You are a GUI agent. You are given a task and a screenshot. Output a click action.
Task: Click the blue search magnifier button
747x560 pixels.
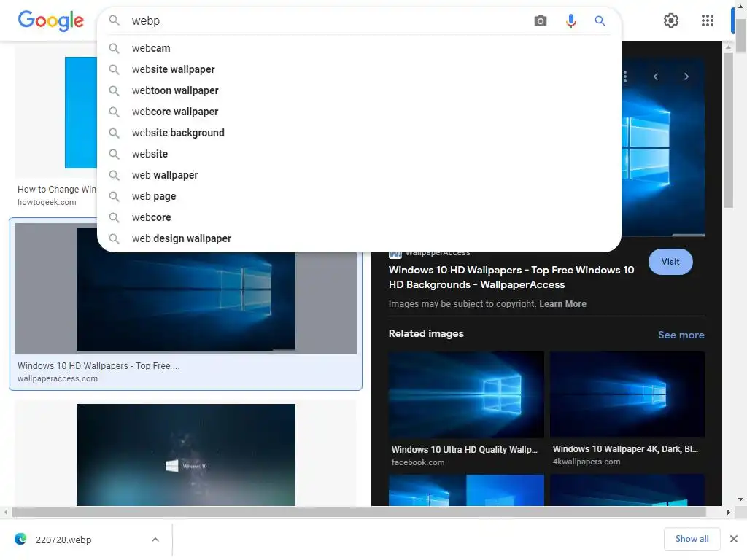pyautogui.click(x=600, y=21)
